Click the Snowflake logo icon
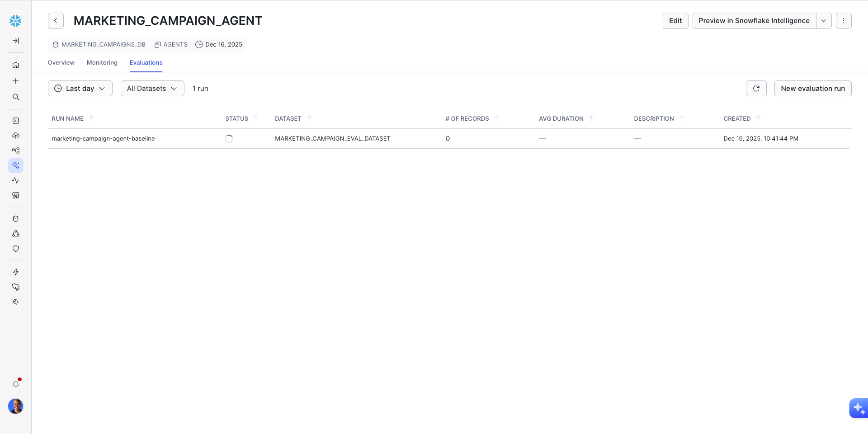The height and width of the screenshot is (434, 868). [15, 21]
